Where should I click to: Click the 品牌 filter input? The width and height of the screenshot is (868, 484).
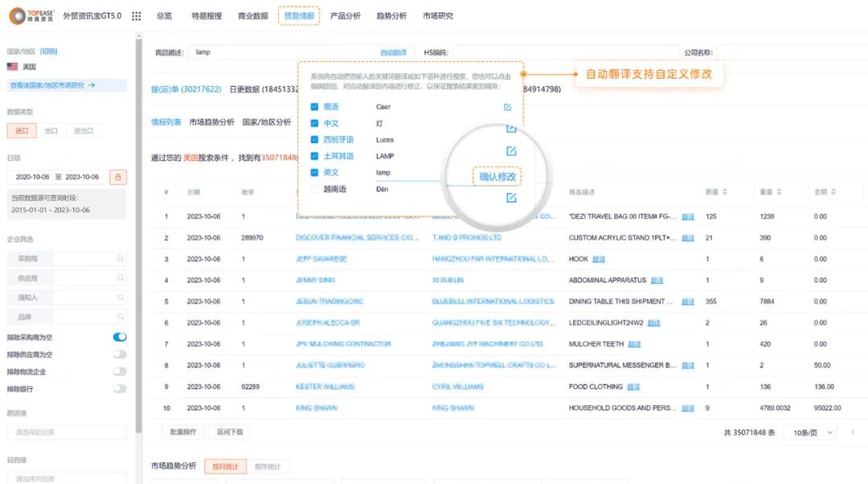pos(90,317)
